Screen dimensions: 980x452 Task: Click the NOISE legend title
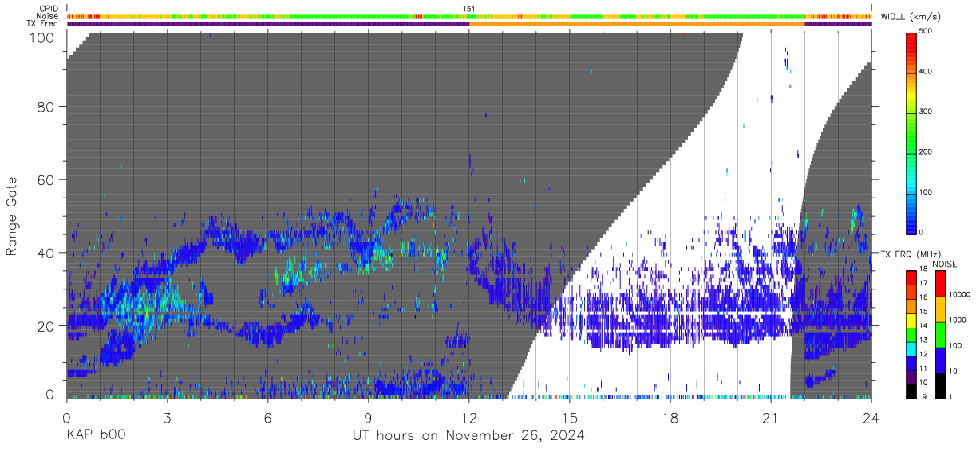pyautogui.click(x=946, y=264)
